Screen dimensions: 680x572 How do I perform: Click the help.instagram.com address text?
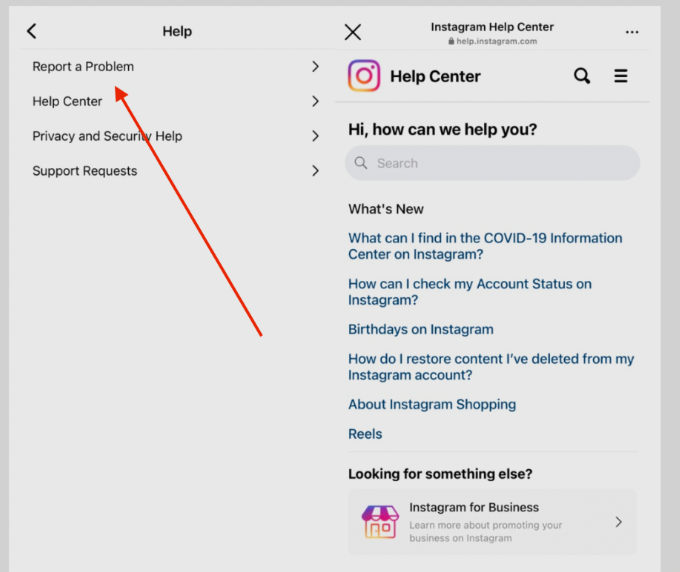(497, 41)
